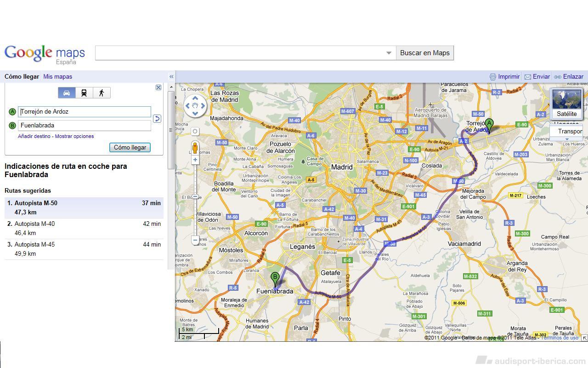Close the directions panel box
Screen dimensions: 588x368
[x=158, y=87]
